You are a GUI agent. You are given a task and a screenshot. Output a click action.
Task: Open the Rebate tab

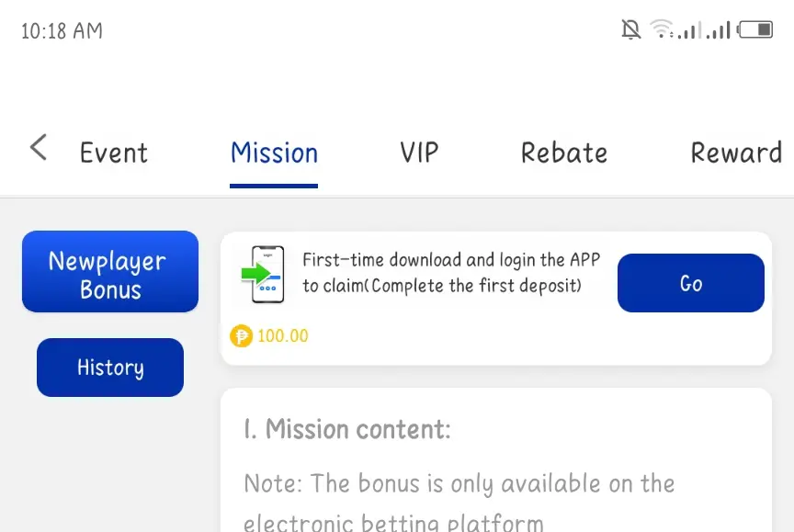[x=564, y=153]
